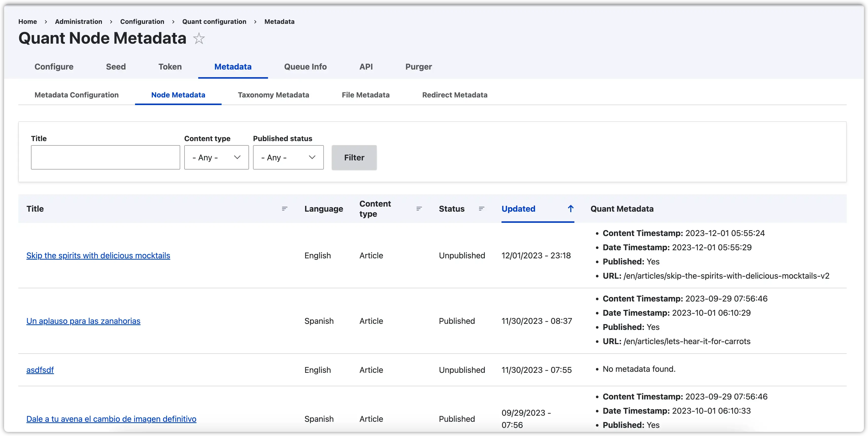Sort the table by the Title column icon
This screenshot has width=868, height=436.
click(285, 209)
